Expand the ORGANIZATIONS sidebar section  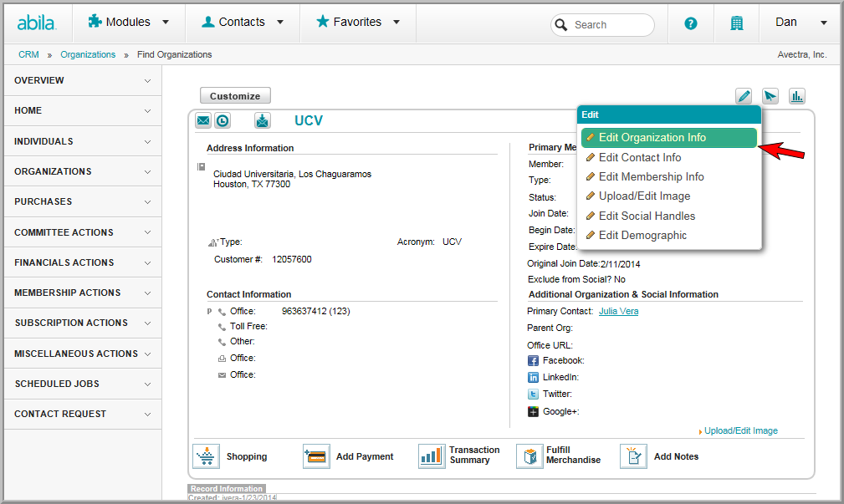(x=83, y=171)
